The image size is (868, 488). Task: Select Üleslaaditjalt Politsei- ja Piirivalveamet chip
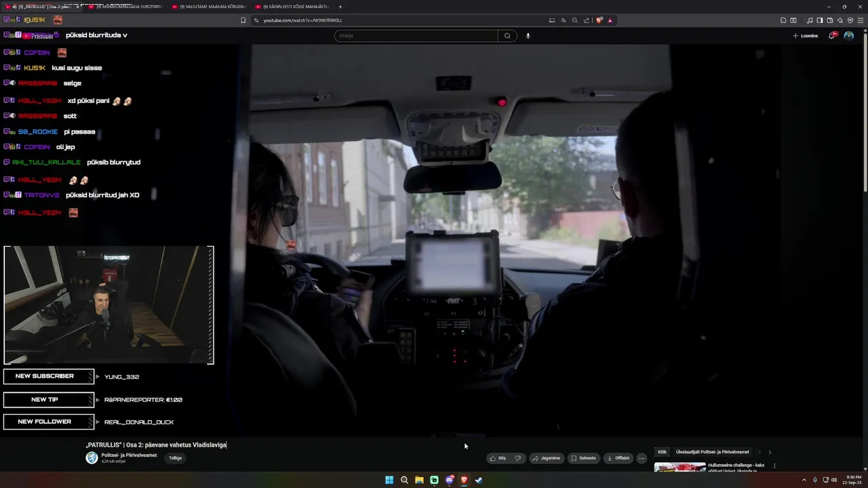point(712,452)
